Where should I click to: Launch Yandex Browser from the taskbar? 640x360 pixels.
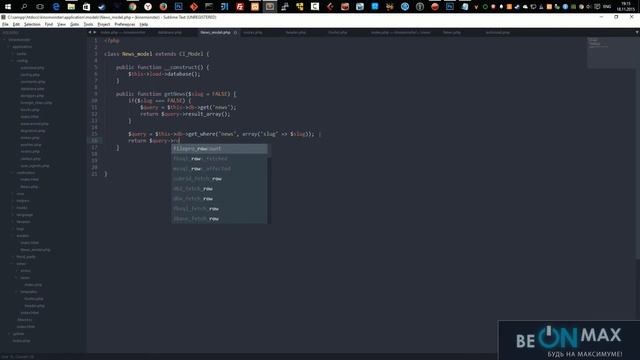tap(148, 7)
